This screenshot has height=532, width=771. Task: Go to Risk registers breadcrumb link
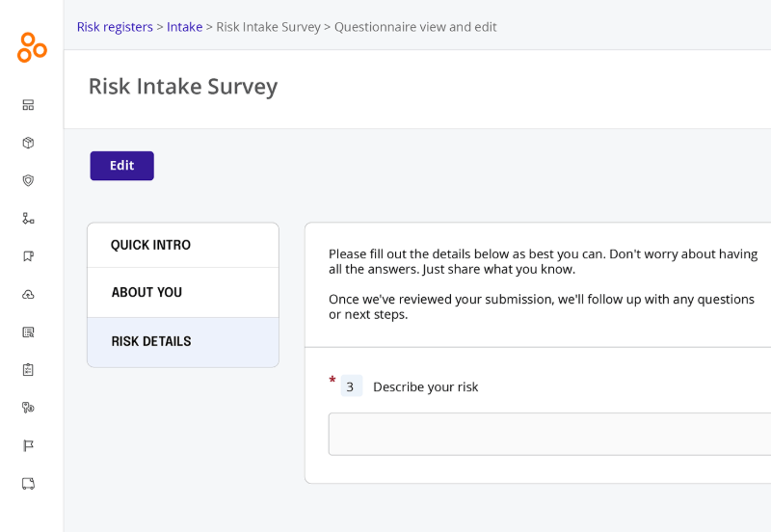point(115,27)
